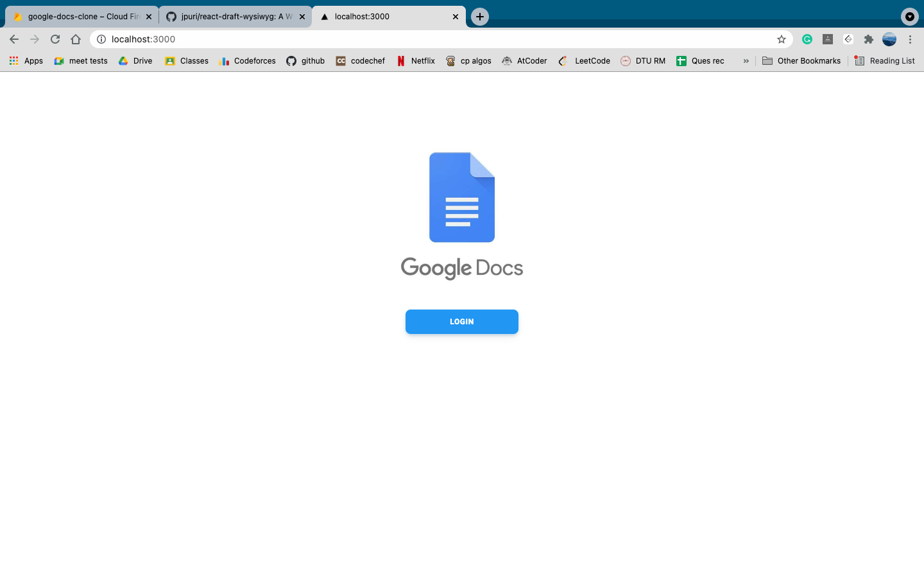
Task: Open the github bookmark
Action: (305, 61)
